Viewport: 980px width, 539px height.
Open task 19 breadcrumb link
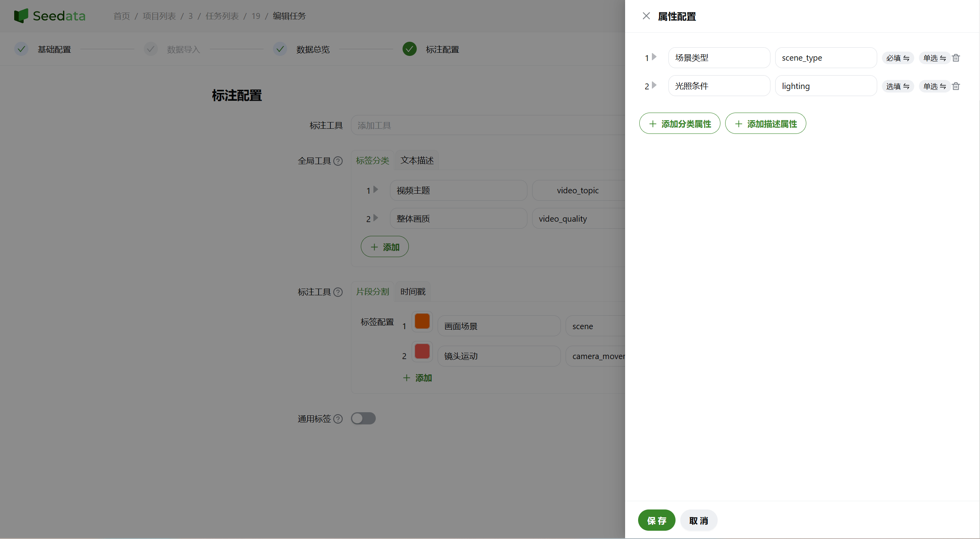(256, 16)
